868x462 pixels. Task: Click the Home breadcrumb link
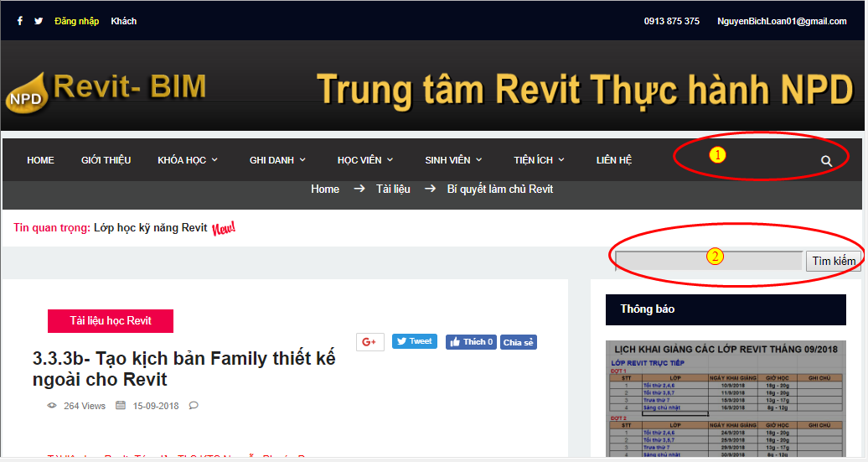(x=325, y=189)
